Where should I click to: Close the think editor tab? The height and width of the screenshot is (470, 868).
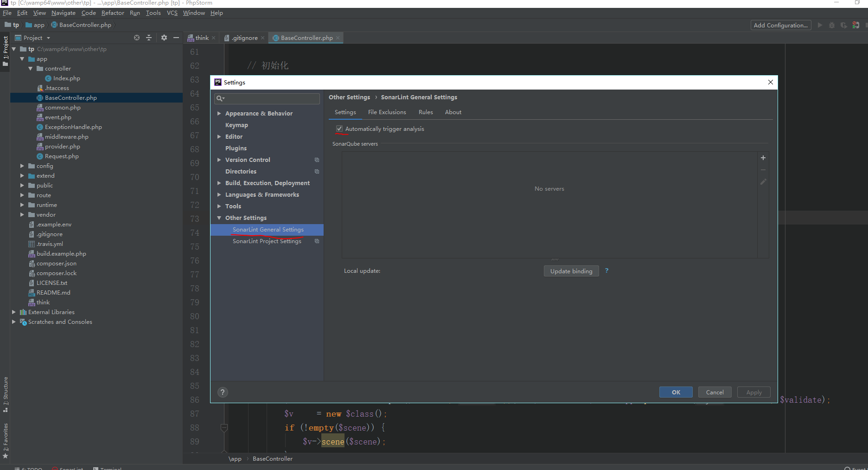[x=213, y=38]
